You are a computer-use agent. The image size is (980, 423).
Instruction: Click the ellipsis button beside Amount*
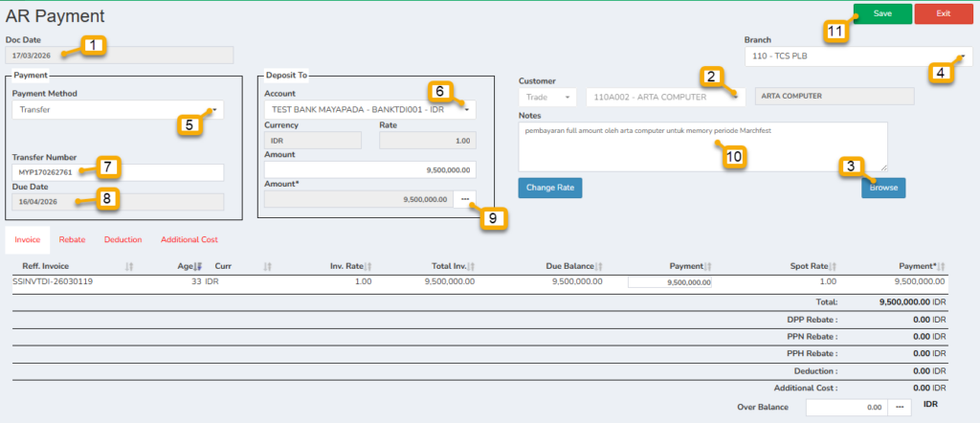click(x=464, y=199)
